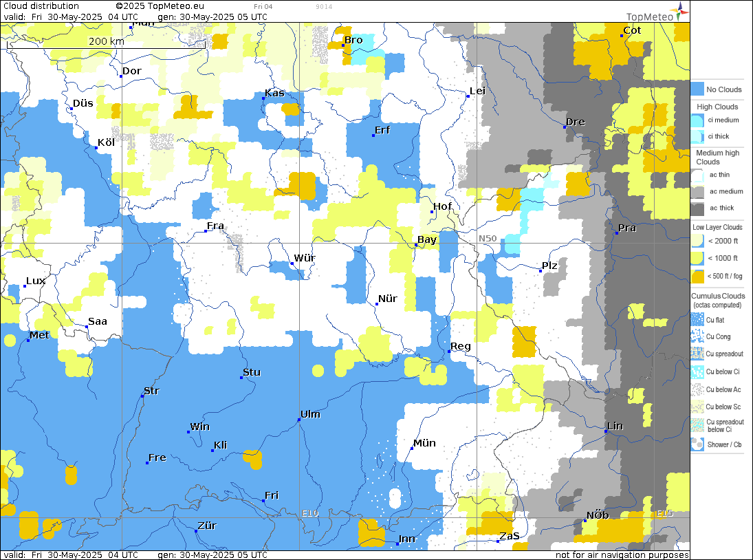The width and height of the screenshot is (753, 560).
Task: Click the 'Wür' city label
Action: click(305, 258)
